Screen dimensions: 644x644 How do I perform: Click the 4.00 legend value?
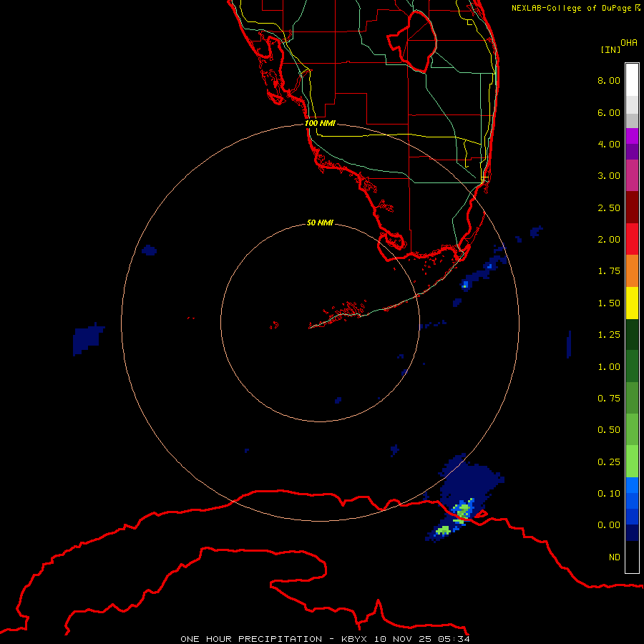(609, 144)
